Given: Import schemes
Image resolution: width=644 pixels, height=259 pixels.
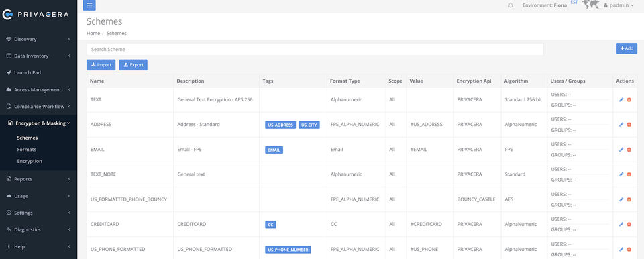Looking at the screenshot, I should 101,65.
